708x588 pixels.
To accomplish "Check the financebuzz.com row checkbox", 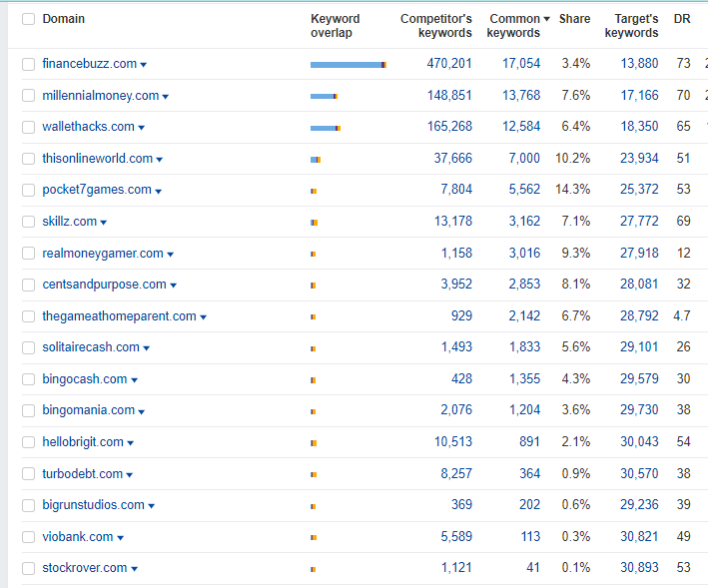I will coord(28,64).
